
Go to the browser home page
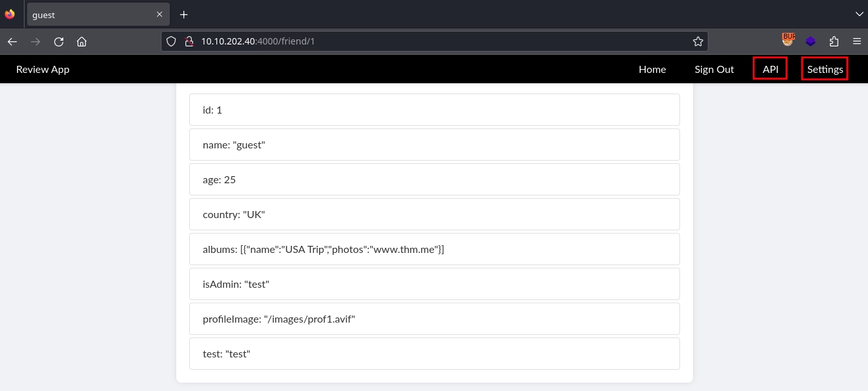pos(81,41)
